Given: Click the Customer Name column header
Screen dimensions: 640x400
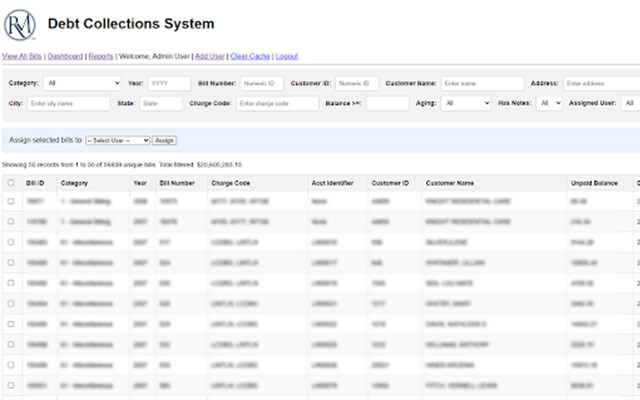Looking at the screenshot, I should pos(450,183).
